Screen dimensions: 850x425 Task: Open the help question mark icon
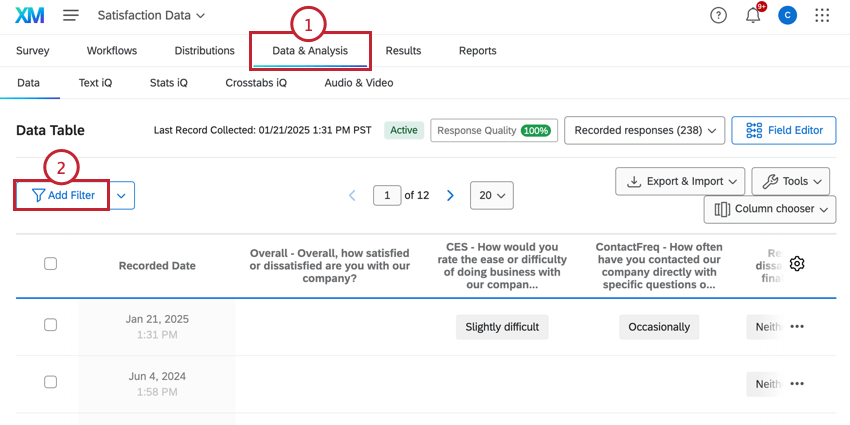(718, 16)
